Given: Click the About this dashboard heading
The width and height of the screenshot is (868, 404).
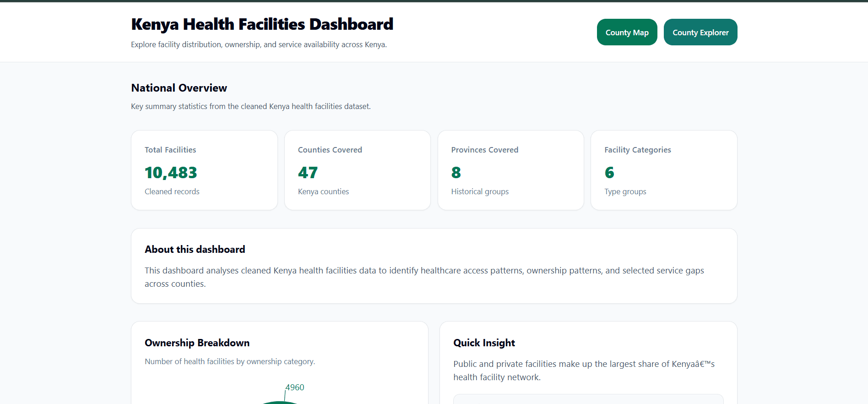Looking at the screenshot, I should [195, 250].
